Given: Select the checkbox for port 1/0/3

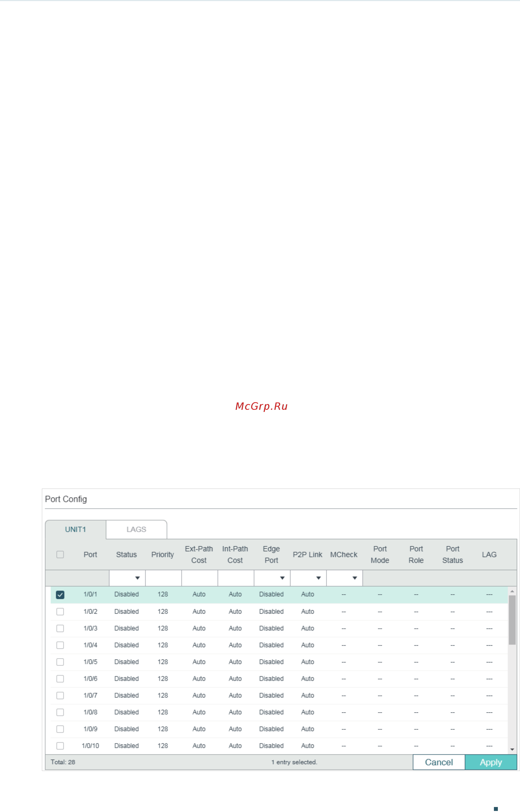Looking at the screenshot, I should [x=60, y=628].
